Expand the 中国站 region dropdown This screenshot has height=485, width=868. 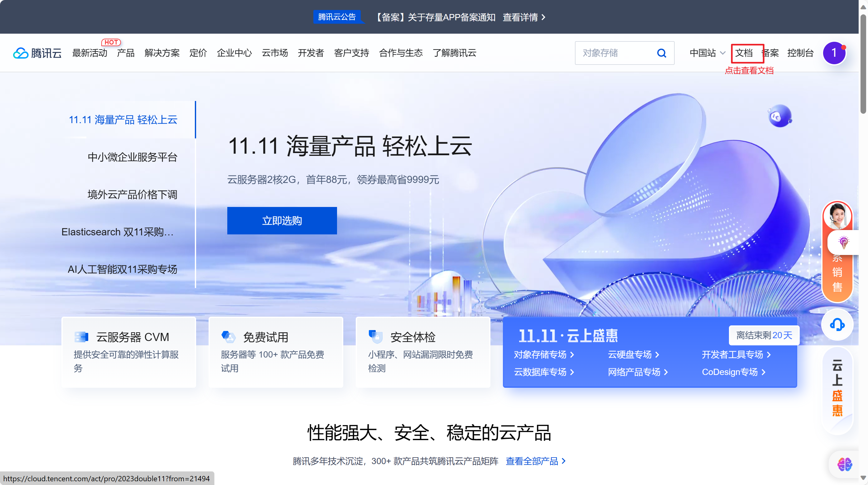click(707, 53)
